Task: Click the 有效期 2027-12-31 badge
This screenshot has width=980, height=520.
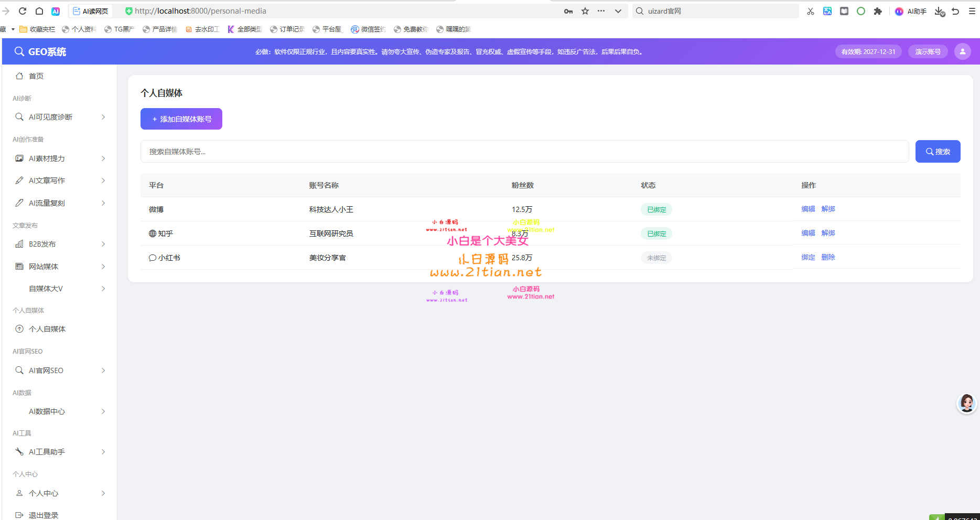Action: [868, 51]
